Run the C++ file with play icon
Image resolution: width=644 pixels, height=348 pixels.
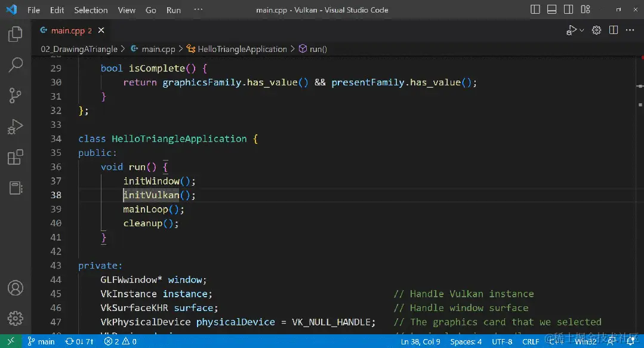(571, 30)
